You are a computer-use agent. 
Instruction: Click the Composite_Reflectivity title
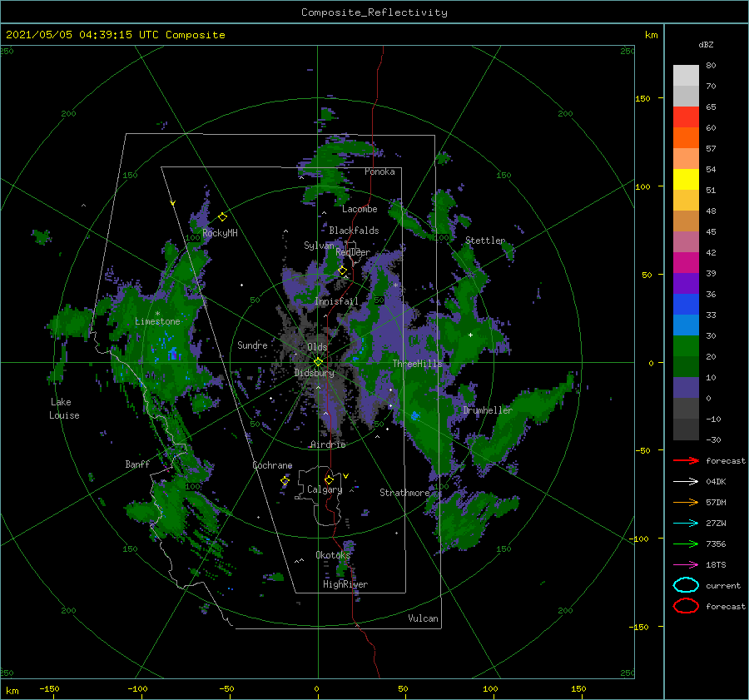click(x=374, y=12)
